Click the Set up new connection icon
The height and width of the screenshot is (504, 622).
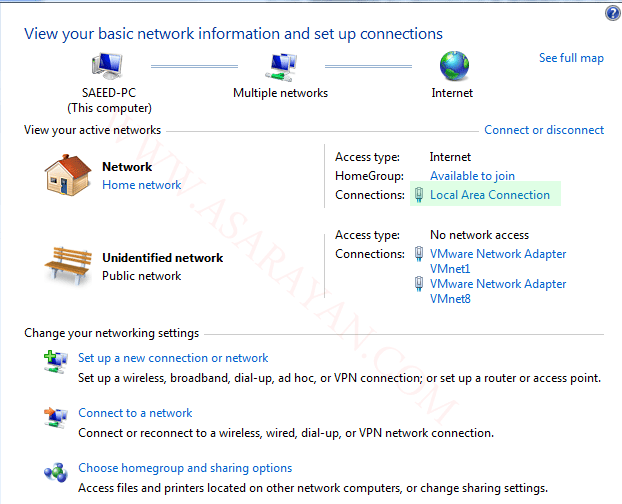[x=55, y=362]
